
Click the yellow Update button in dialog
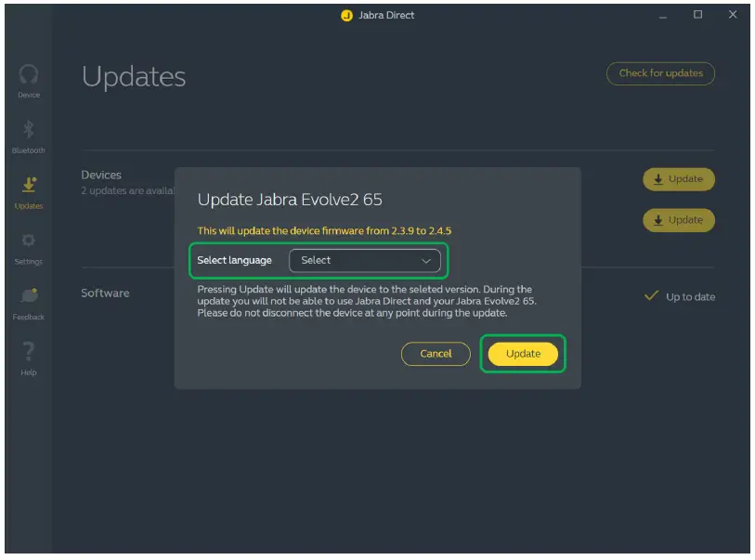(x=523, y=354)
